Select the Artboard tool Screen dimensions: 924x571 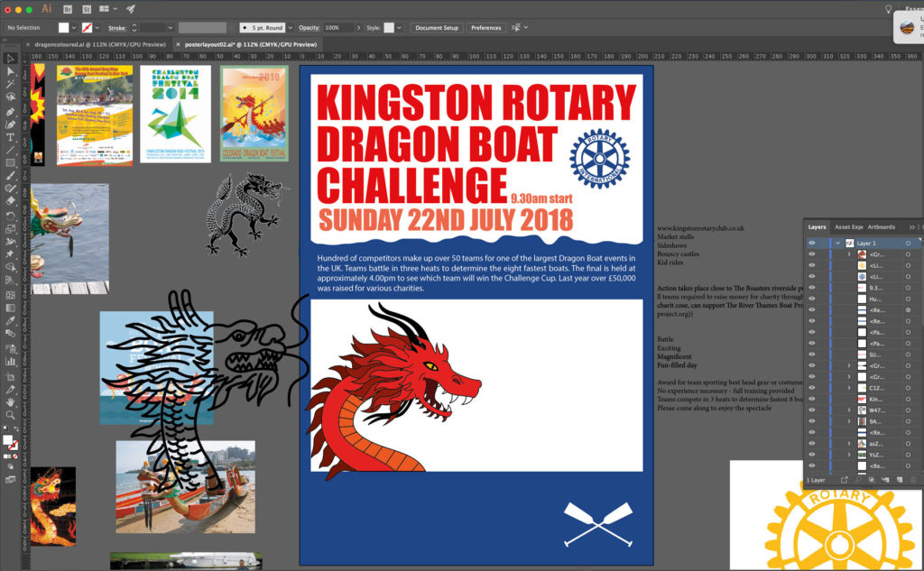point(10,376)
